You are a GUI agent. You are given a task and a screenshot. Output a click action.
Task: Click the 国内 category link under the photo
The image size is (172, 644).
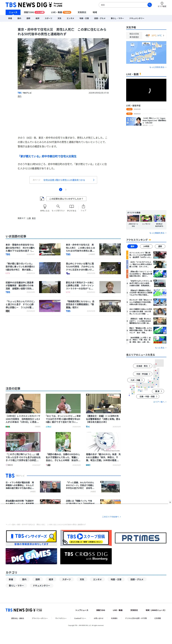pyautogui.click(x=20, y=96)
